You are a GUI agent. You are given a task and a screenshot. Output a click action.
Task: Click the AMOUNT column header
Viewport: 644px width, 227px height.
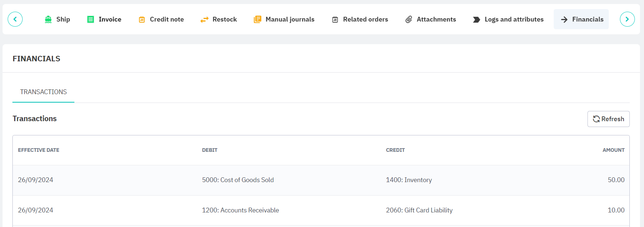(x=613, y=150)
